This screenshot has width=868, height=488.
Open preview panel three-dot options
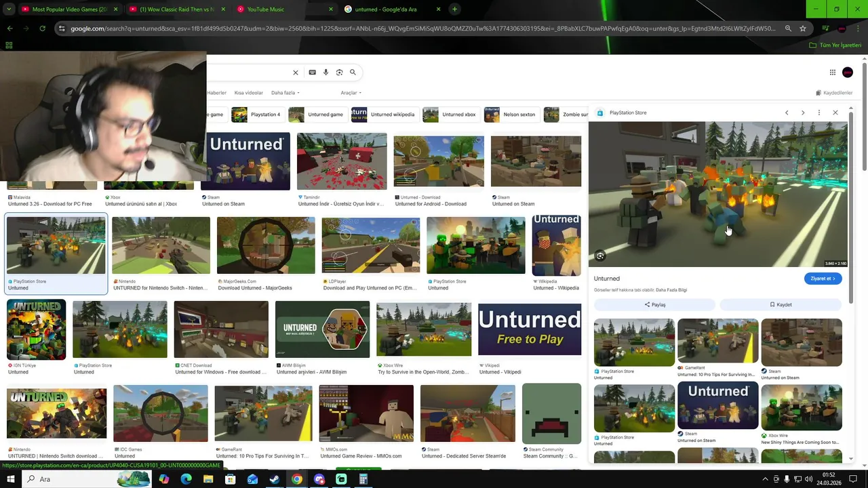coord(819,113)
